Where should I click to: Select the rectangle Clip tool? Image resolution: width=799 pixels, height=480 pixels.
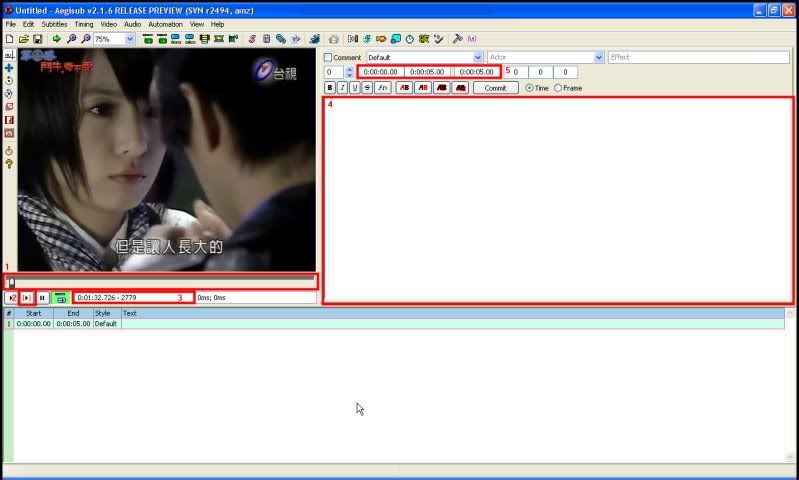tap(9, 120)
